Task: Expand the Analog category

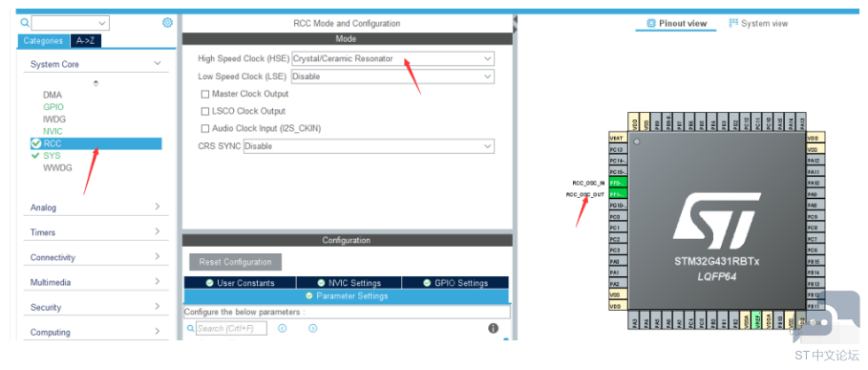Action: [158, 207]
